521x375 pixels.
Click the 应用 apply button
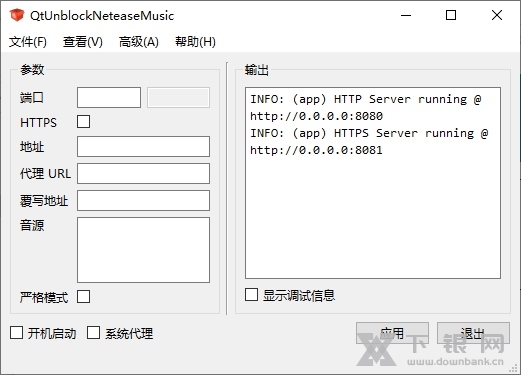coord(392,333)
